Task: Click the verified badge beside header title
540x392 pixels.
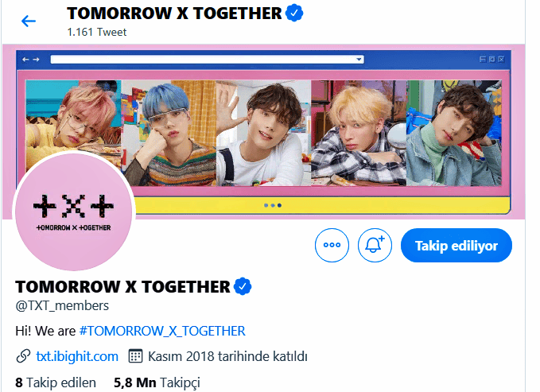Action: pos(294,13)
